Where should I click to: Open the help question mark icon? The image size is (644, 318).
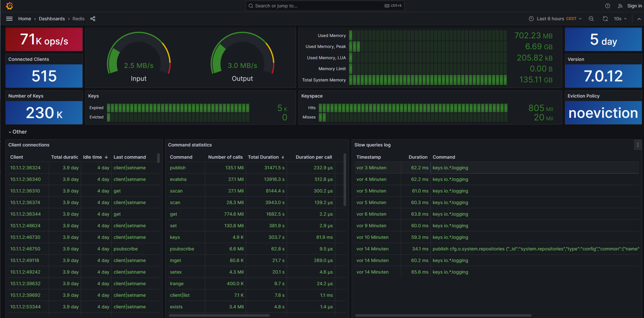[607, 6]
